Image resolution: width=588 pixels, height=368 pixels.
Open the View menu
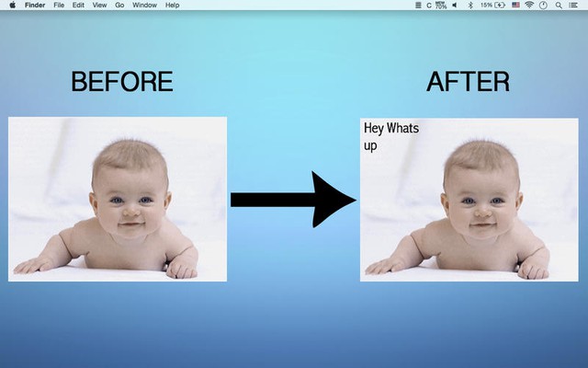(99, 5)
